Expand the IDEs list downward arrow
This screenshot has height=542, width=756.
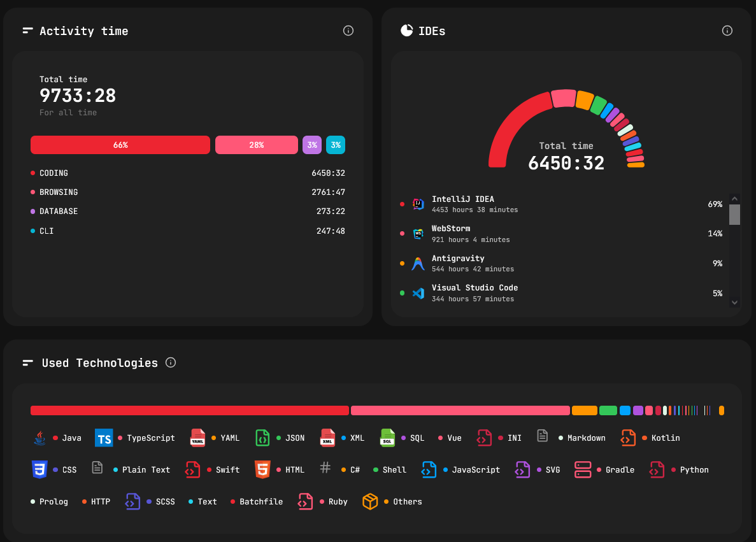[x=734, y=303]
